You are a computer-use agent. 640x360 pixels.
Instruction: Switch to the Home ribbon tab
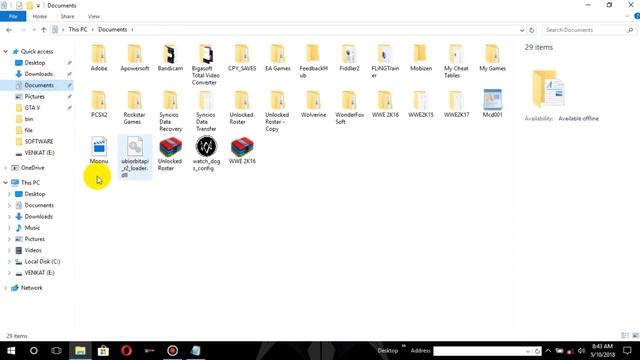coord(40,16)
